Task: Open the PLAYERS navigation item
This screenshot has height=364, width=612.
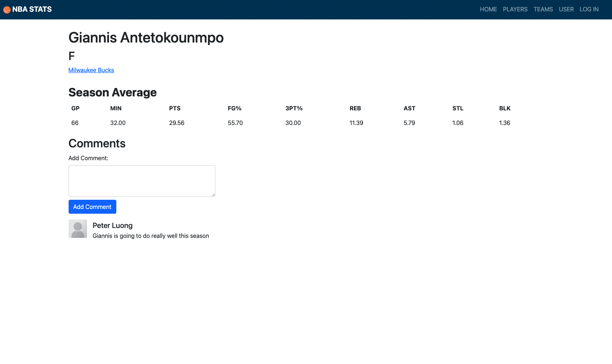Action: [x=515, y=9]
